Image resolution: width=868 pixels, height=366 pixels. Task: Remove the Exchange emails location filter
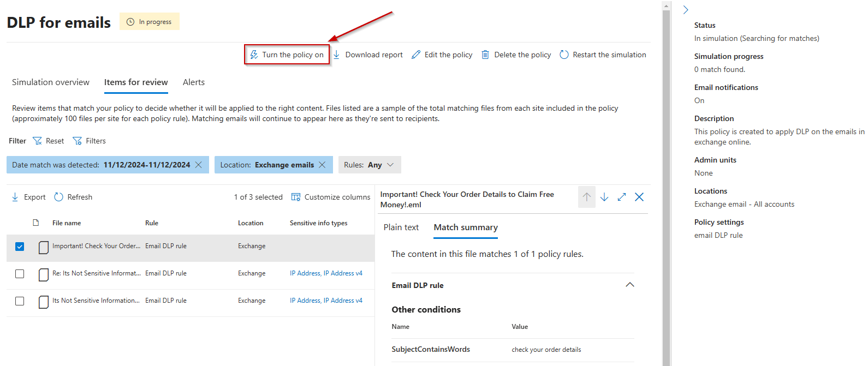pos(322,165)
